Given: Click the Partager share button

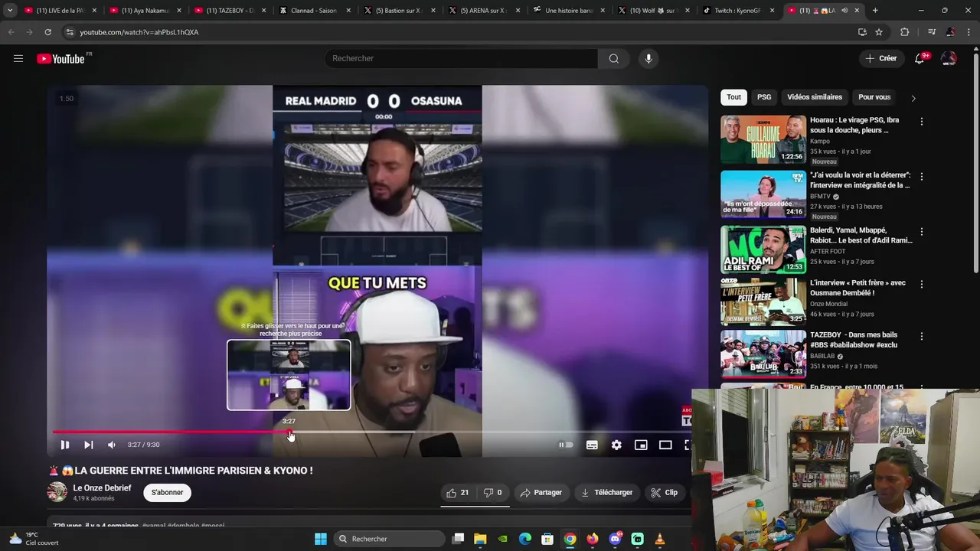Looking at the screenshot, I should [541, 493].
